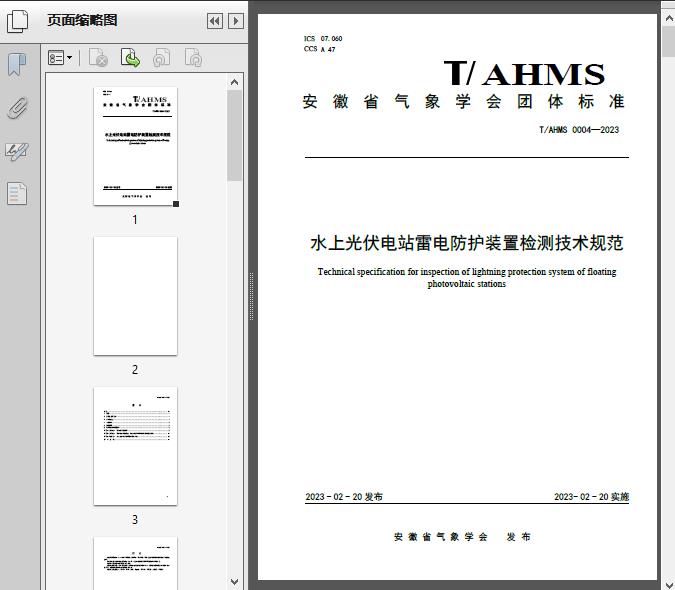Screen dimensions: 675x590
Task: Open the page thumbnails panel icon
Action: (x=17, y=21)
